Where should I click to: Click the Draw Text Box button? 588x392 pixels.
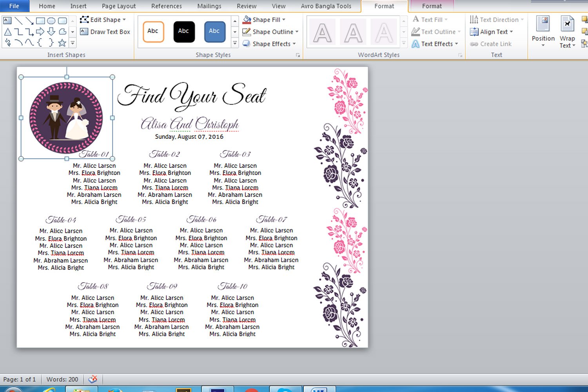(x=105, y=32)
